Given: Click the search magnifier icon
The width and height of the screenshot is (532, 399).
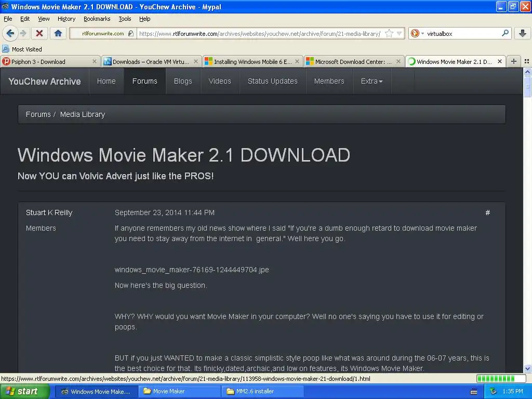Looking at the screenshot, I should 505,33.
